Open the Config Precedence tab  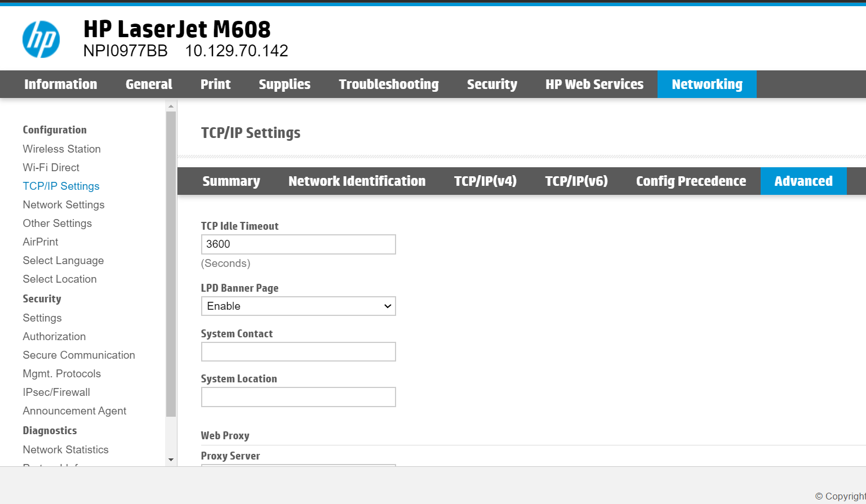pos(690,181)
